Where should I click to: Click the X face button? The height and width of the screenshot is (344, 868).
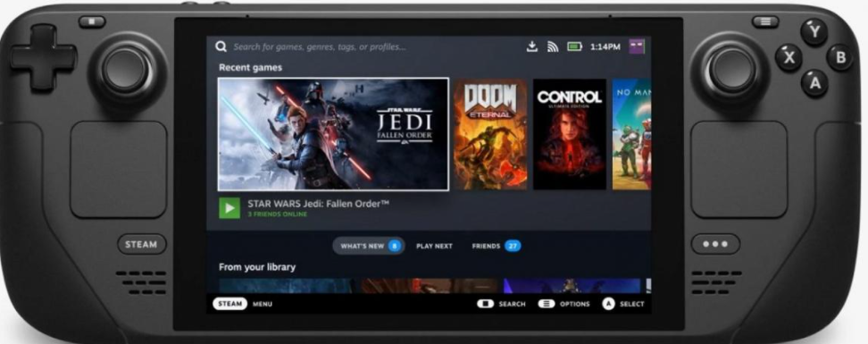789,57
